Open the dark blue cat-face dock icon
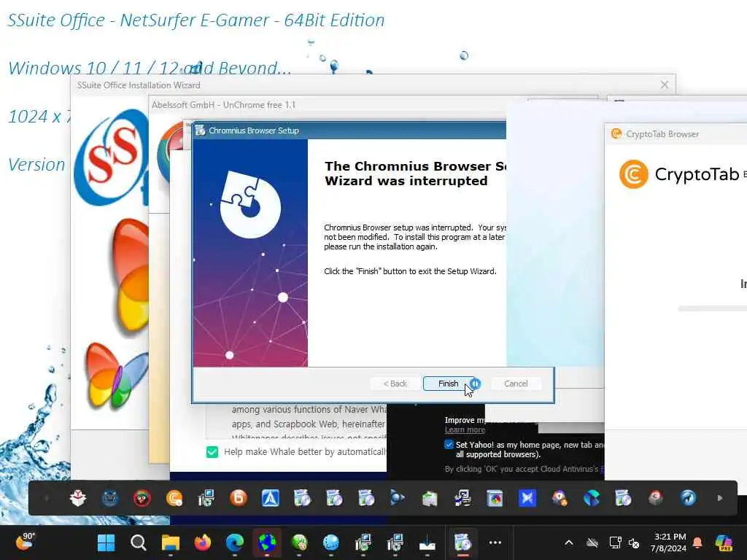The width and height of the screenshot is (747, 560). click(x=110, y=498)
